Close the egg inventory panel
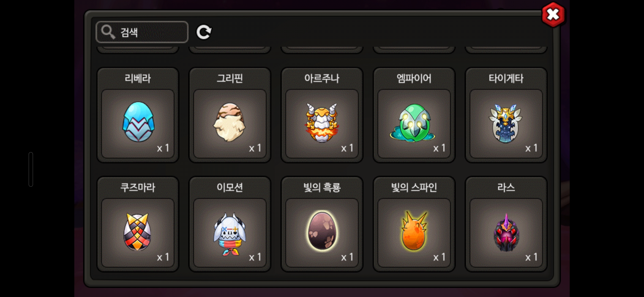The width and height of the screenshot is (644, 297). pos(553,15)
